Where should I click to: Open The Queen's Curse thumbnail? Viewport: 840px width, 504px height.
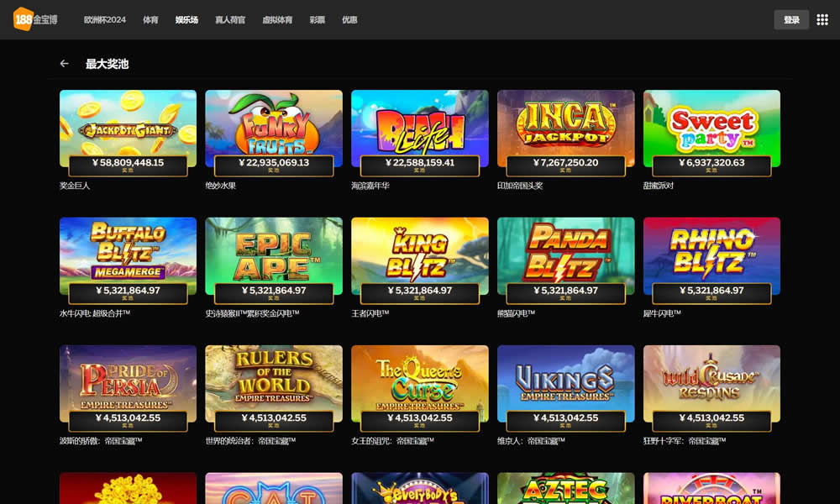(420, 384)
